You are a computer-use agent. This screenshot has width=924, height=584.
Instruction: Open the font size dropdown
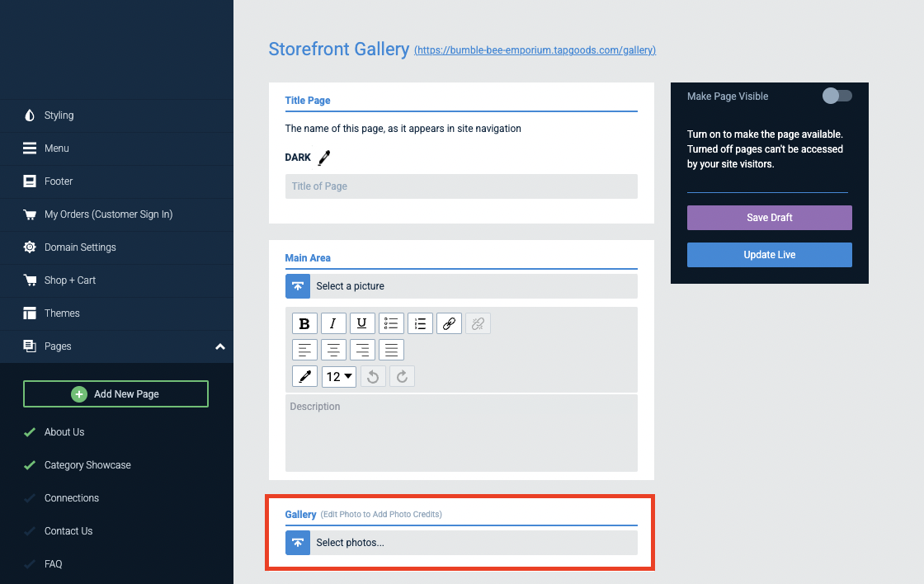[338, 376]
